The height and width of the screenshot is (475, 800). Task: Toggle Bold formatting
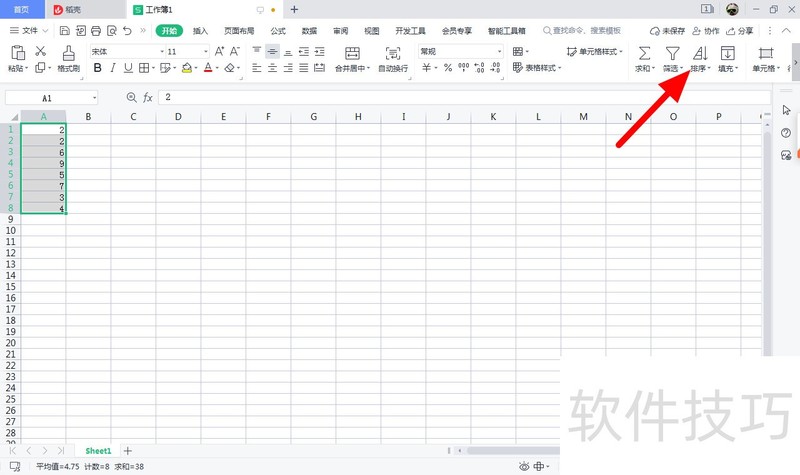pos(97,68)
